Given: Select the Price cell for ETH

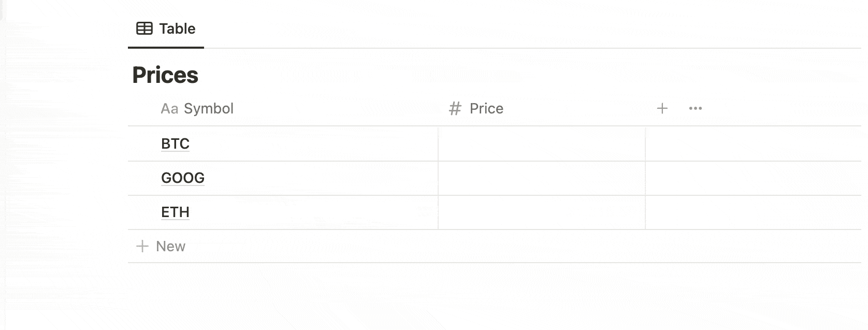Looking at the screenshot, I should click(542, 212).
